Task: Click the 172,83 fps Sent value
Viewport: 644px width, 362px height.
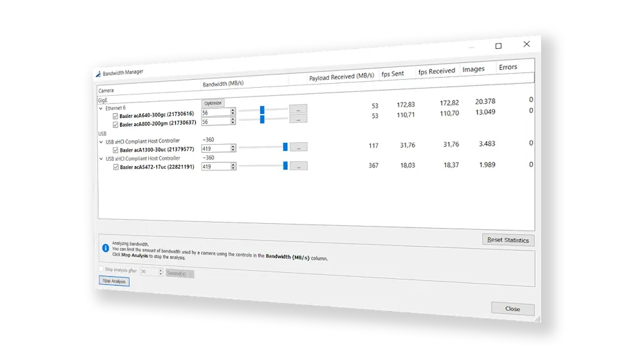Action: coord(406,105)
